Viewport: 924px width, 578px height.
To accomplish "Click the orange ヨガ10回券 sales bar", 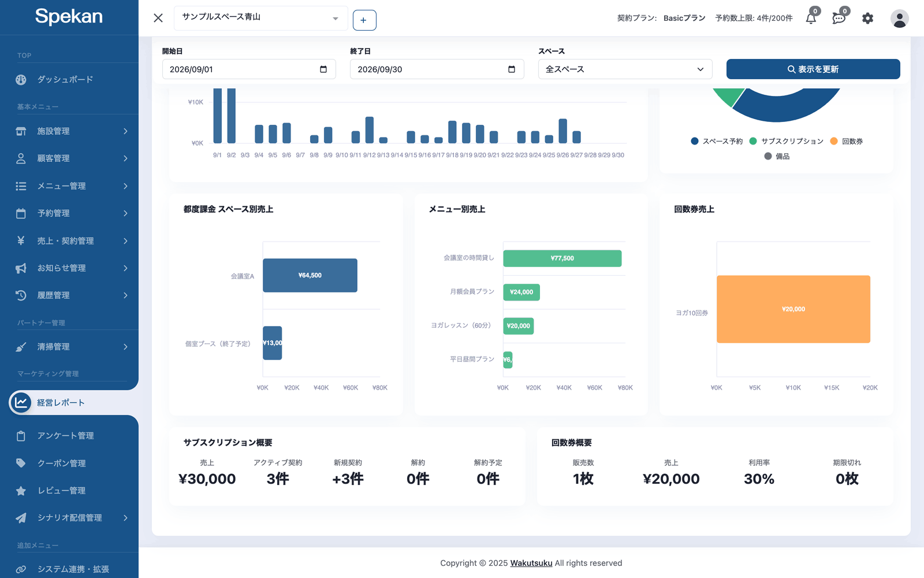I will tap(793, 309).
